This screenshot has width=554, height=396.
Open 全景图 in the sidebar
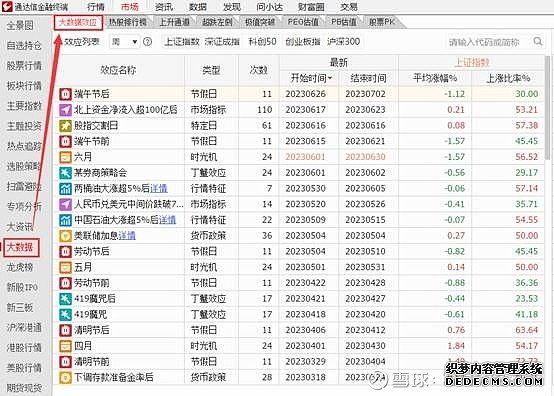coord(20,25)
